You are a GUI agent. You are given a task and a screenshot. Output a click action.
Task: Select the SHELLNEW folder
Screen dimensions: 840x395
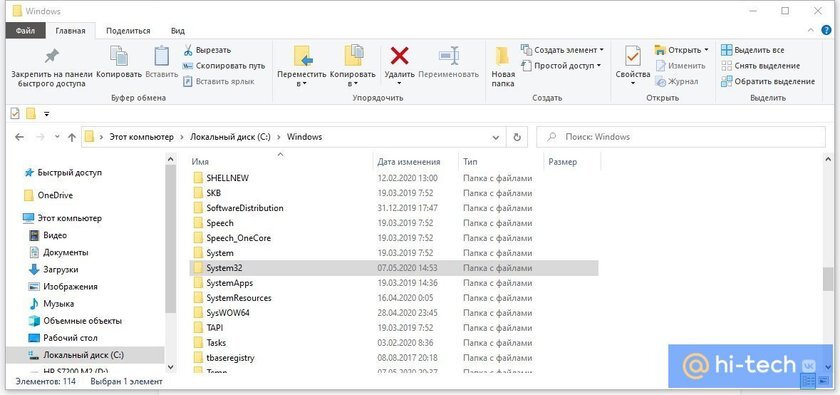(394, 178)
